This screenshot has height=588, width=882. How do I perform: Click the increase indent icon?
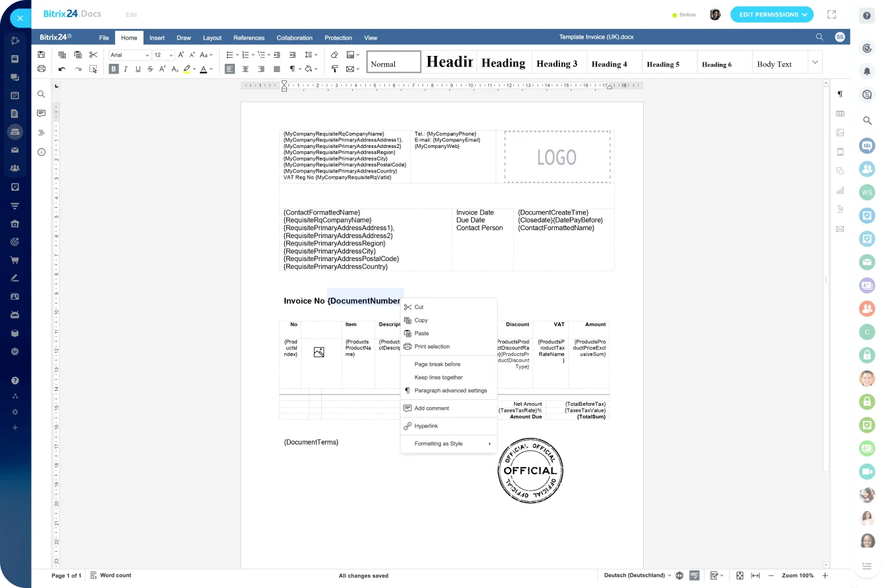pos(292,55)
